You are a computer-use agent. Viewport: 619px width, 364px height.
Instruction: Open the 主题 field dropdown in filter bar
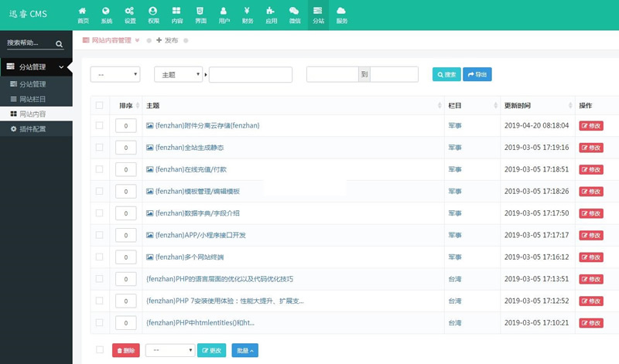pos(179,74)
